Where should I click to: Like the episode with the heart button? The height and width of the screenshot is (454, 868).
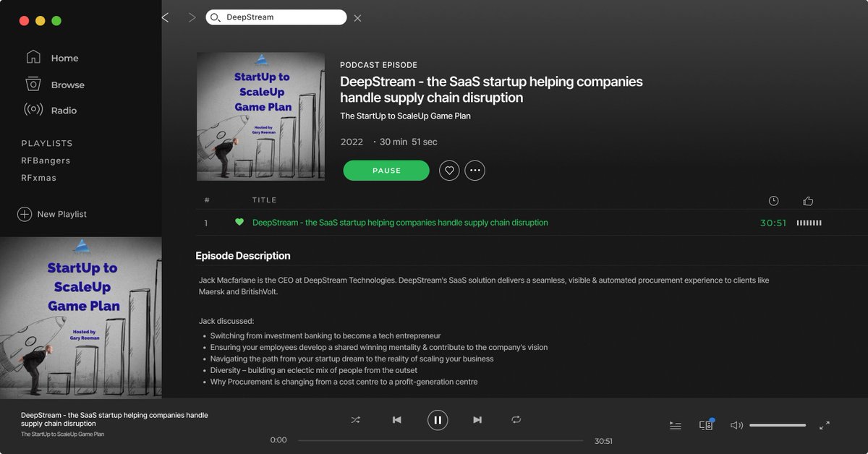pos(449,171)
